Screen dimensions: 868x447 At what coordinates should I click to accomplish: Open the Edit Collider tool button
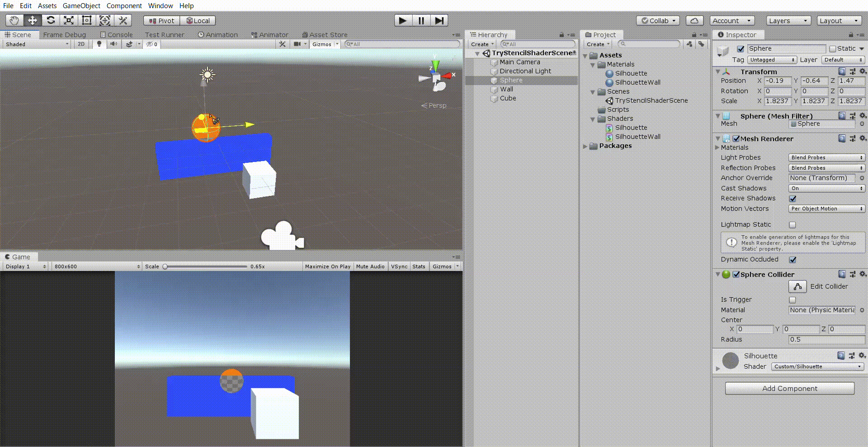coord(797,286)
